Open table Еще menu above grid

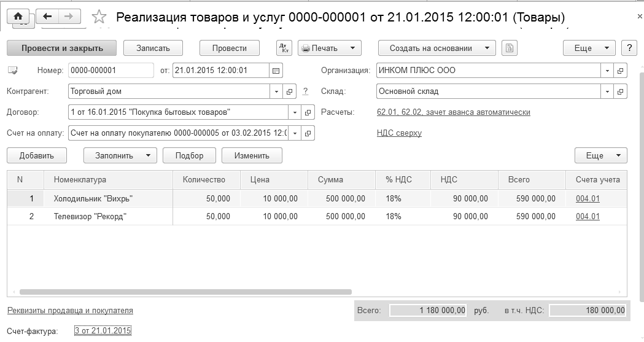click(601, 155)
